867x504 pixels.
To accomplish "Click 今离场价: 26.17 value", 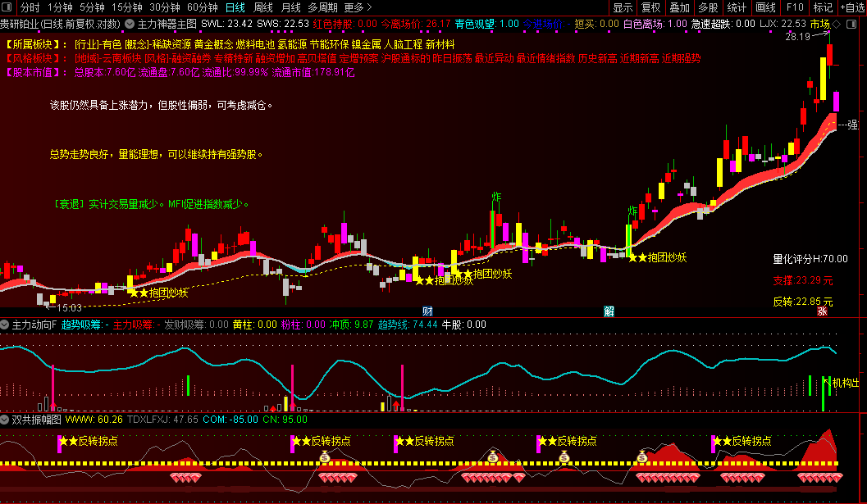I will coord(416,25).
